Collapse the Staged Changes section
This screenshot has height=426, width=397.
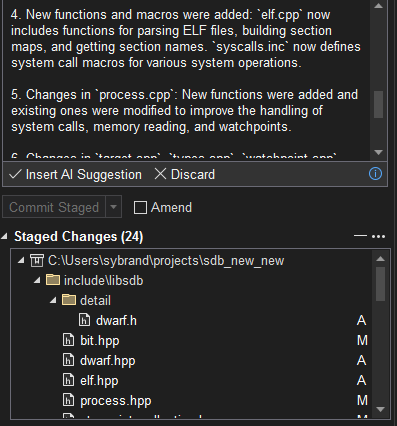pos(4,236)
